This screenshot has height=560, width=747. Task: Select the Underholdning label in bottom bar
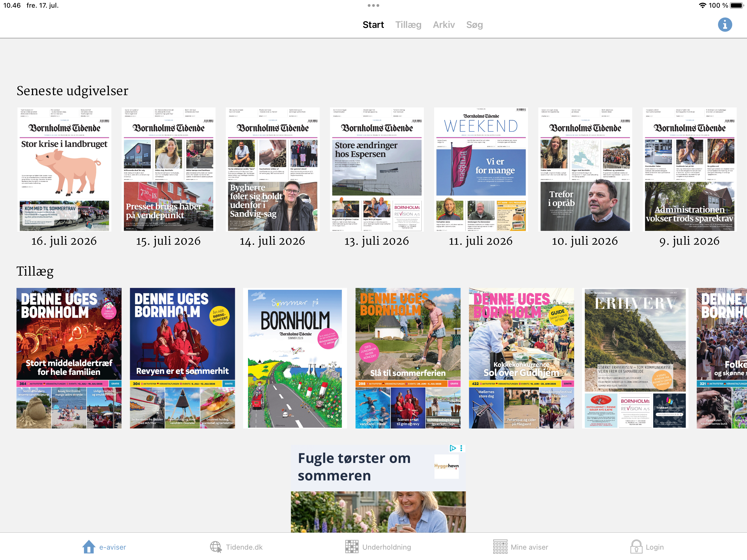tap(387, 547)
